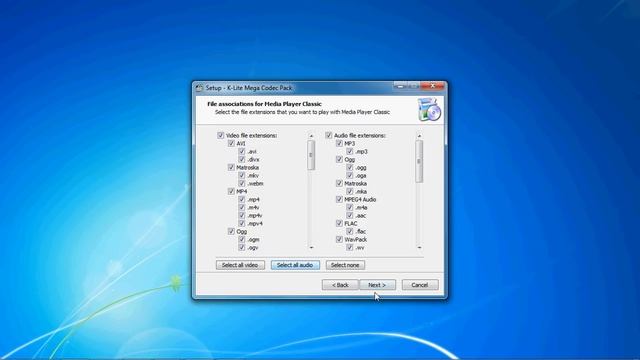The image size is (640, 360).
Task: Click the video extensions list scrollbar thumb
Action: pos(311,155)
